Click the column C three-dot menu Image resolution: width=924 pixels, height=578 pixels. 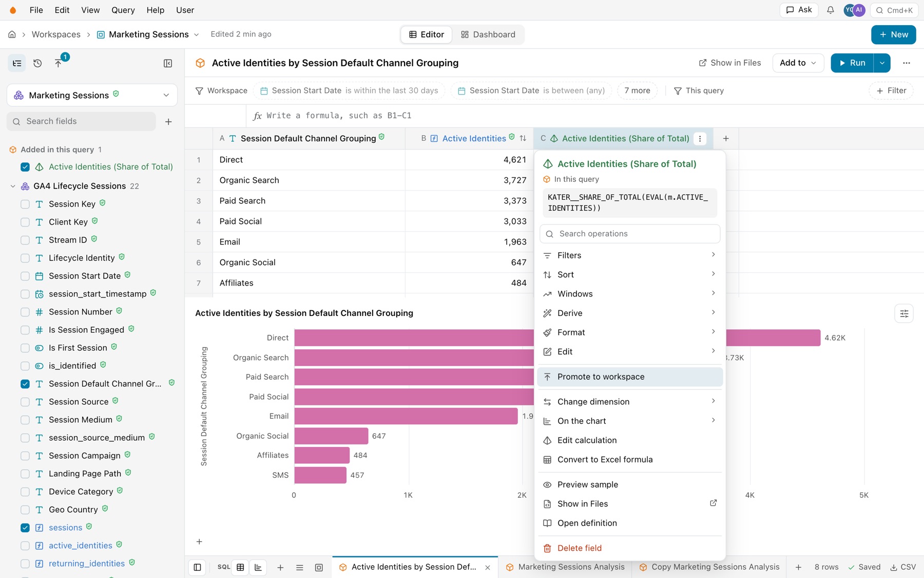pos(700,139)
